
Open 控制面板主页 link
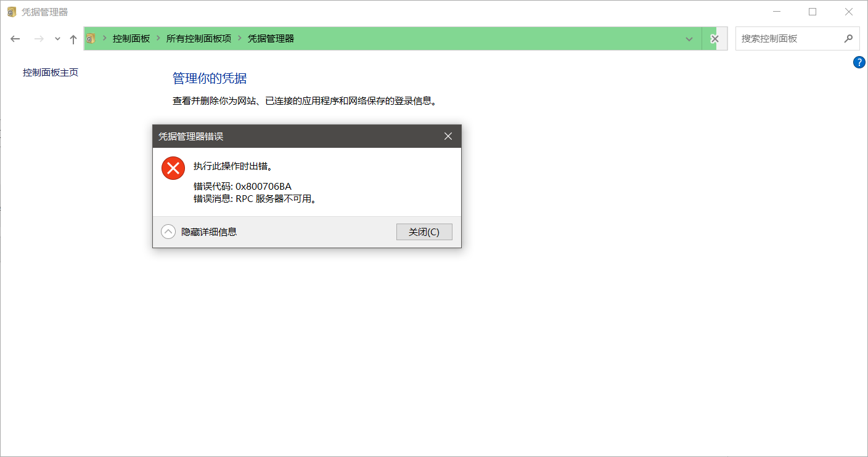pyautogui.click(x=49, y=72)
